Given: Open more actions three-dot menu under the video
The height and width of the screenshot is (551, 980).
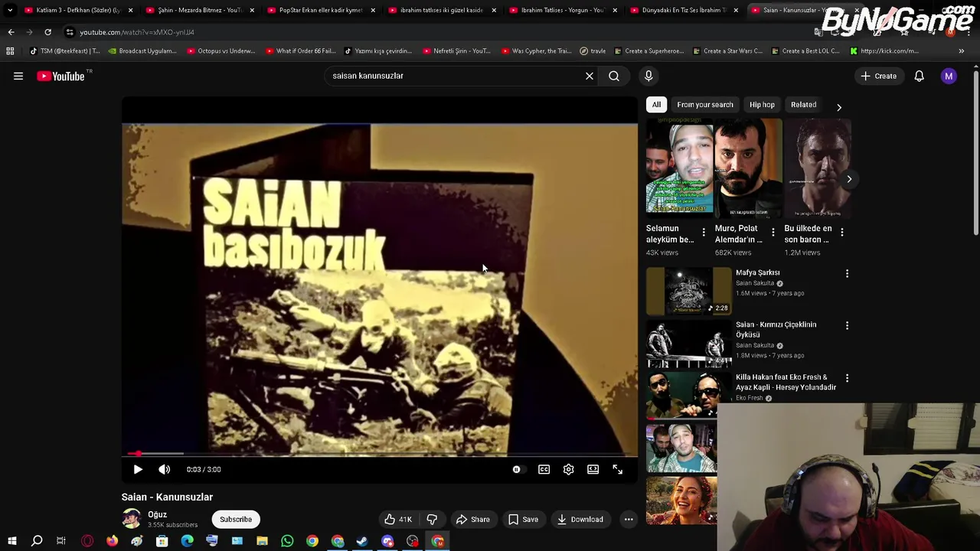Looking at the screenshot, I should pyautogui.click(x=629, y=520).
